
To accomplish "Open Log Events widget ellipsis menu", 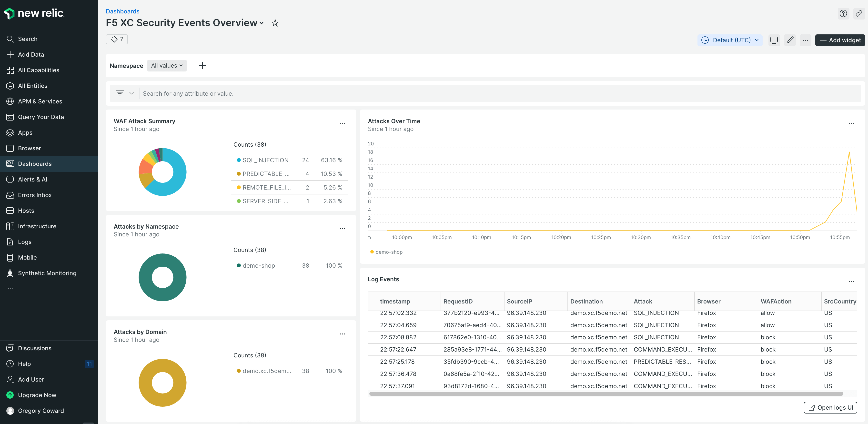I will 851,281.
